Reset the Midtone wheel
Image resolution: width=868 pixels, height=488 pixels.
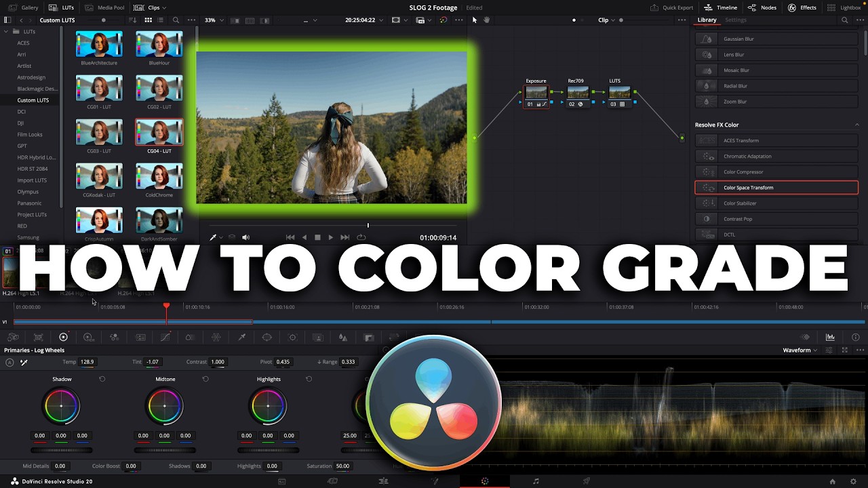click(205, 379)
